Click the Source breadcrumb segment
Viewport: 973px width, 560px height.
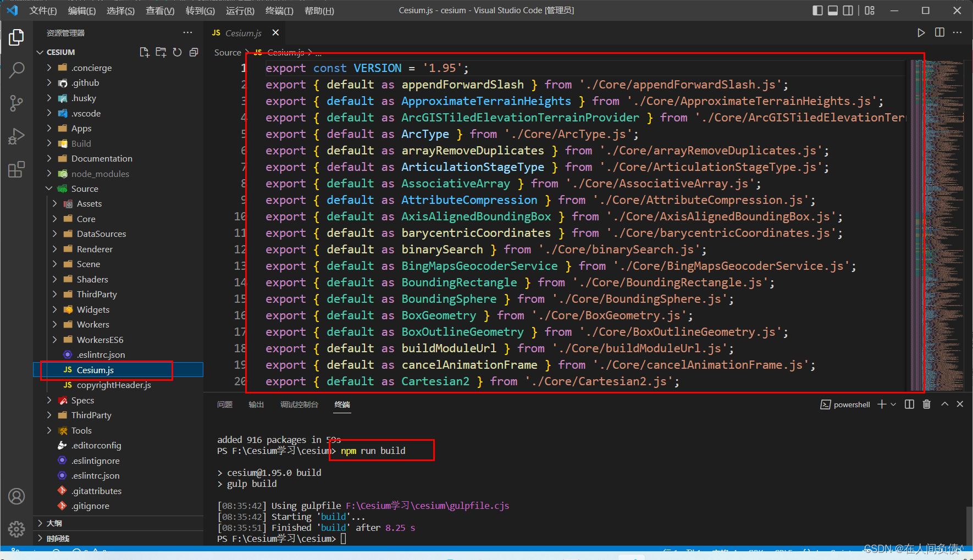[x=228, y=52]
